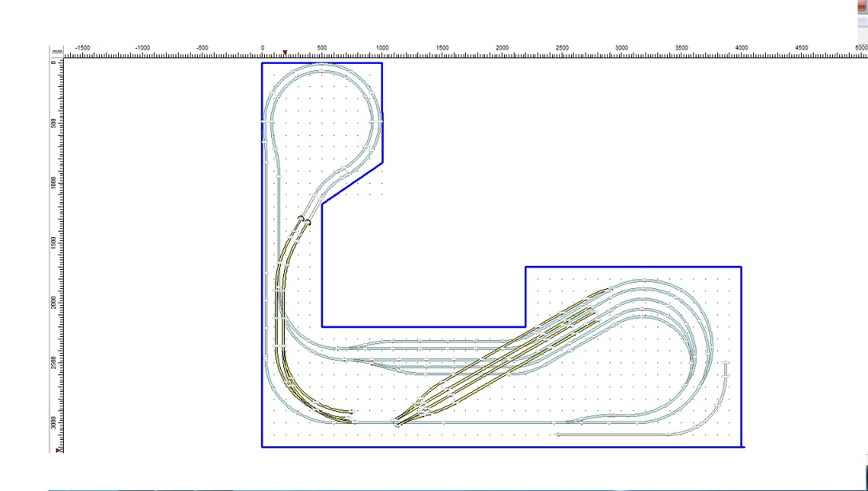
Task: Click the red marker at the vertical ruler's bottom
Action: (58, 450)
